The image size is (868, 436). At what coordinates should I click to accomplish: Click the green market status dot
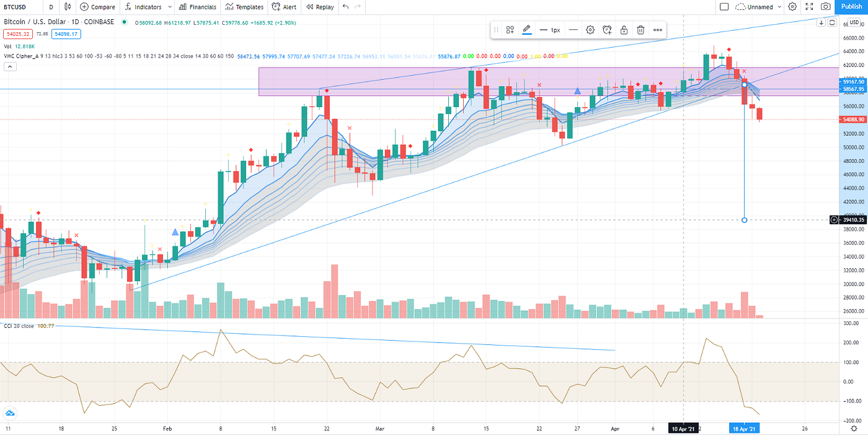coord(125,22)
